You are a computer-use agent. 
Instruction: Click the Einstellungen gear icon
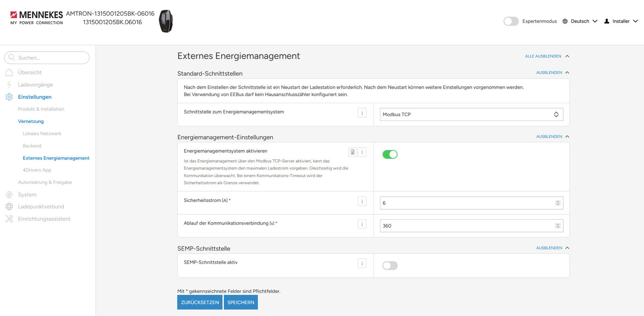point(9,97)
